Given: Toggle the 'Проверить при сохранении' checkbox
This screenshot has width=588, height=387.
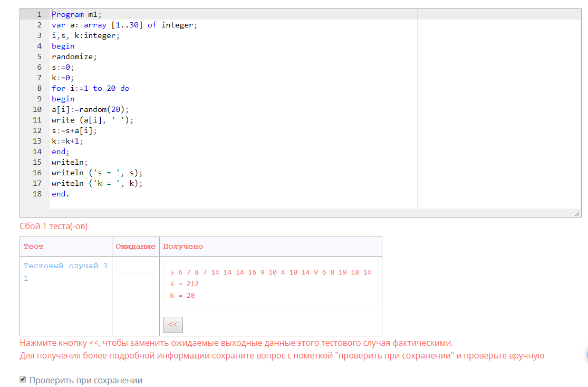Looking at the screenshot, I should (23, 380).
